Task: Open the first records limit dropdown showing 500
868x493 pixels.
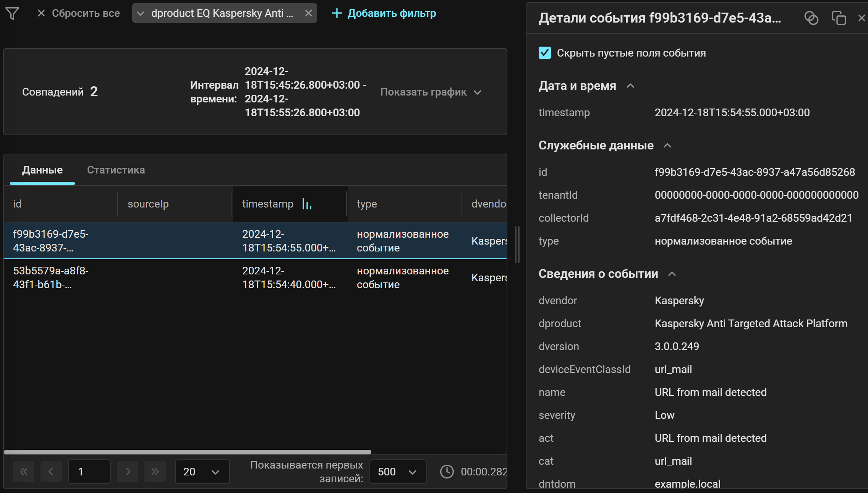Action: [x=398, y=472]
